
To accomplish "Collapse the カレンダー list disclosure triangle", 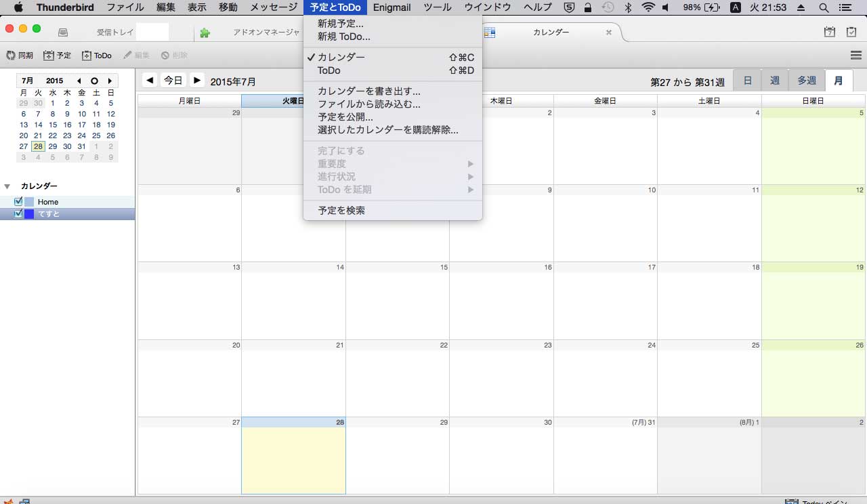I will (x=7, y=186).
